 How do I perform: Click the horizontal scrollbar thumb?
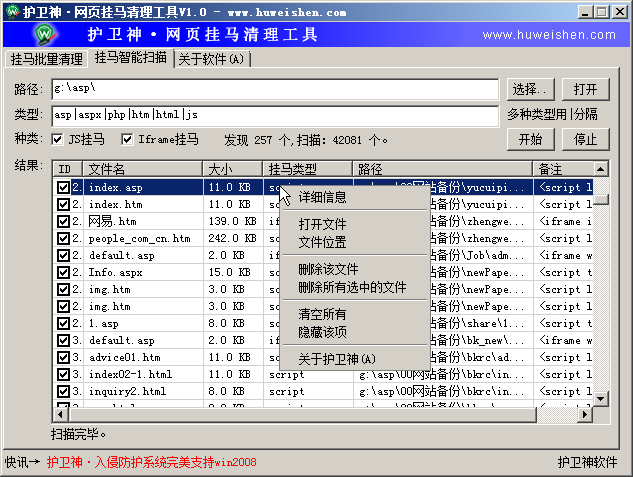tap(302, 414)
